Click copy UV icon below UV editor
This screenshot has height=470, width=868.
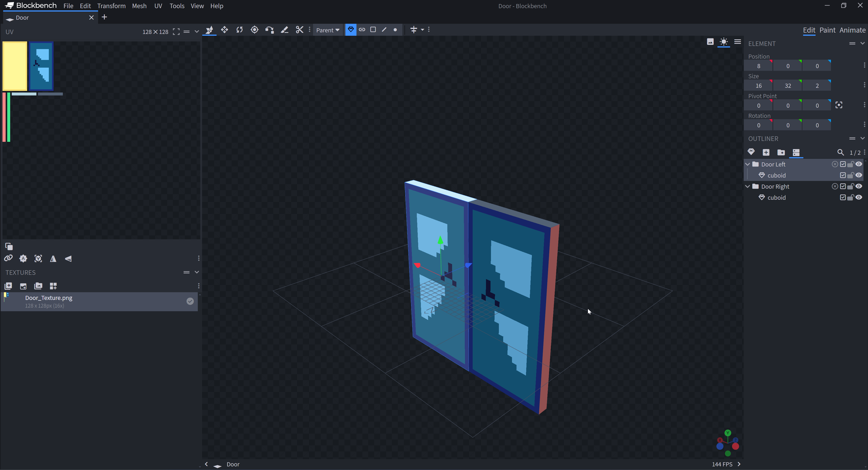point(9,247)
